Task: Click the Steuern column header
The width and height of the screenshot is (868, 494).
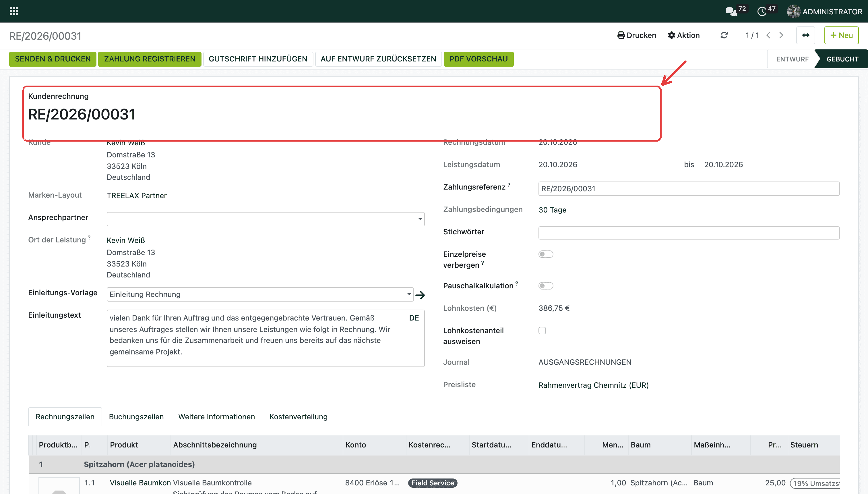Action: 813,445
